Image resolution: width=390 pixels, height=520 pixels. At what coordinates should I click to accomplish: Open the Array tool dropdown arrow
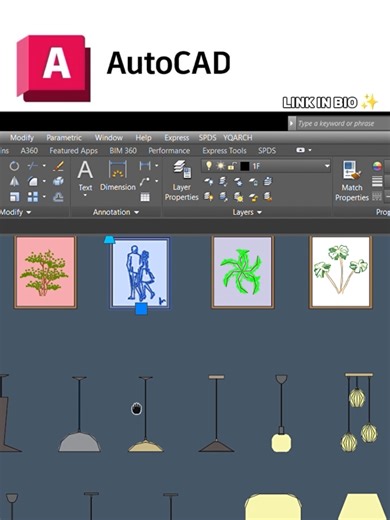coord(44,197)
